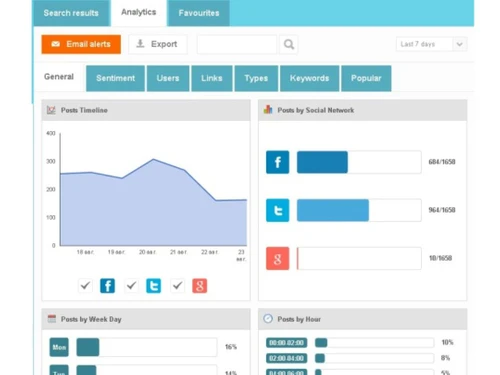Click the Posts by Social Network title

pos(316,110)
